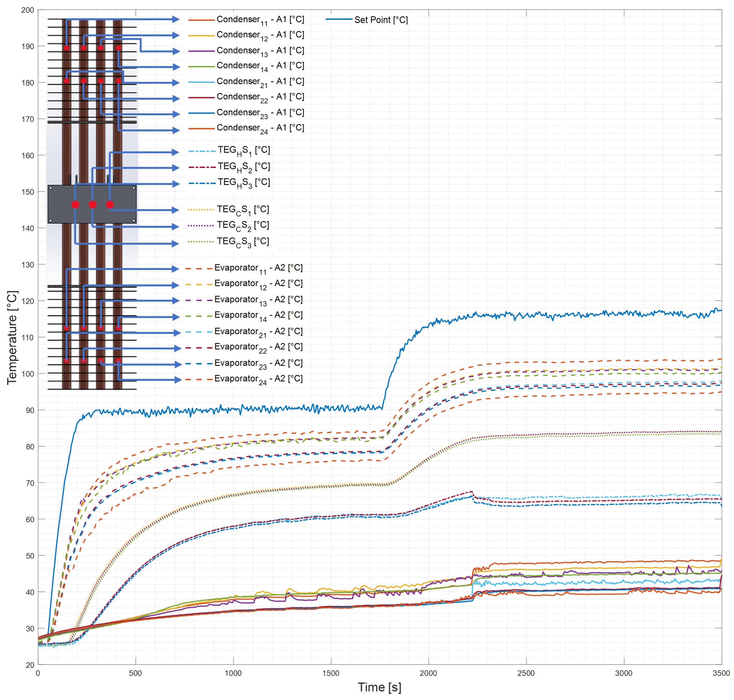Click the arrow pointing to Evaporator 14
The height and width of the screenshot is (700, 734).
(x=176, y=317)
